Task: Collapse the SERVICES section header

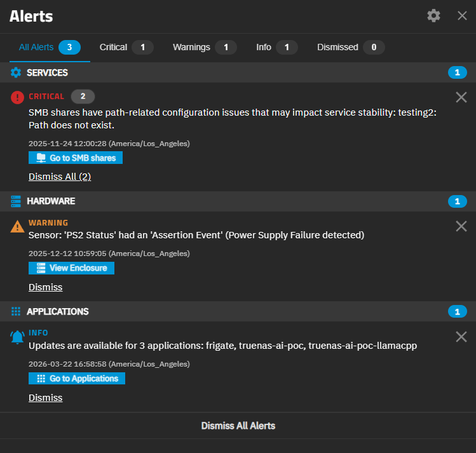Action: click(x=238, y=72)
